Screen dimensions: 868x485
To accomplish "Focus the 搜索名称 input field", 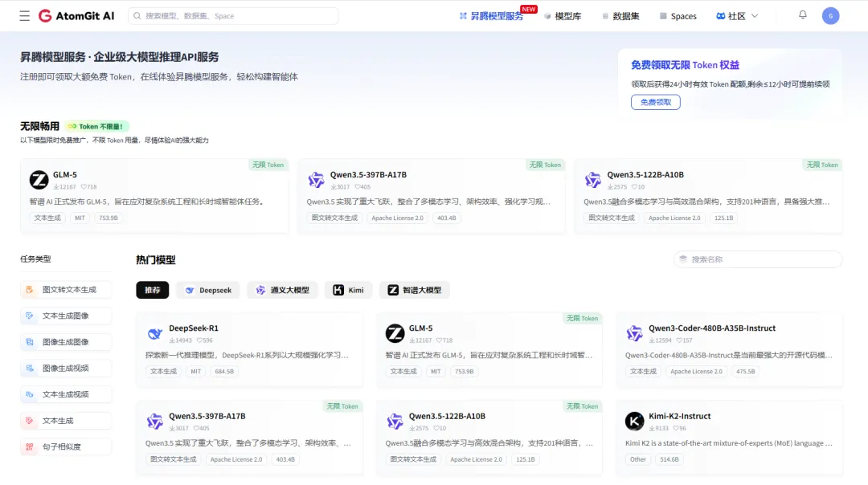I will point(758,259).
